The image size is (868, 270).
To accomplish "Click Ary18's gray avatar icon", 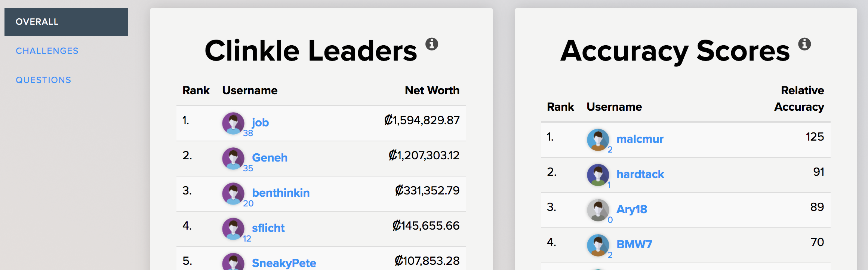I will tap(598, 210).
